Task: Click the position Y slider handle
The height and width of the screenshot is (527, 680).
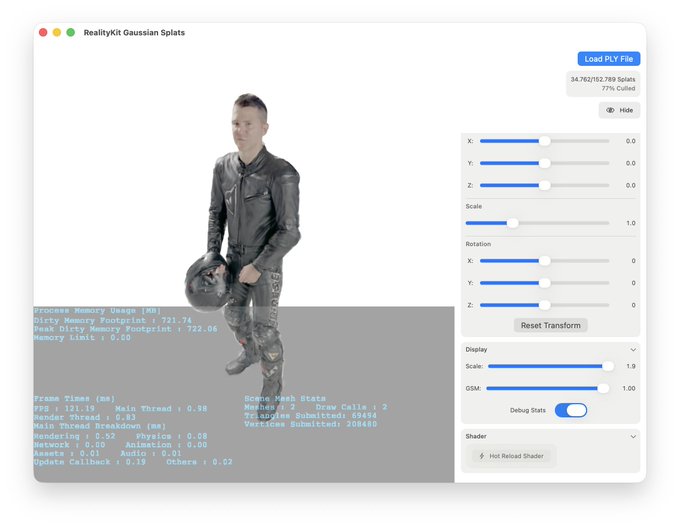Action: [545, 163]
